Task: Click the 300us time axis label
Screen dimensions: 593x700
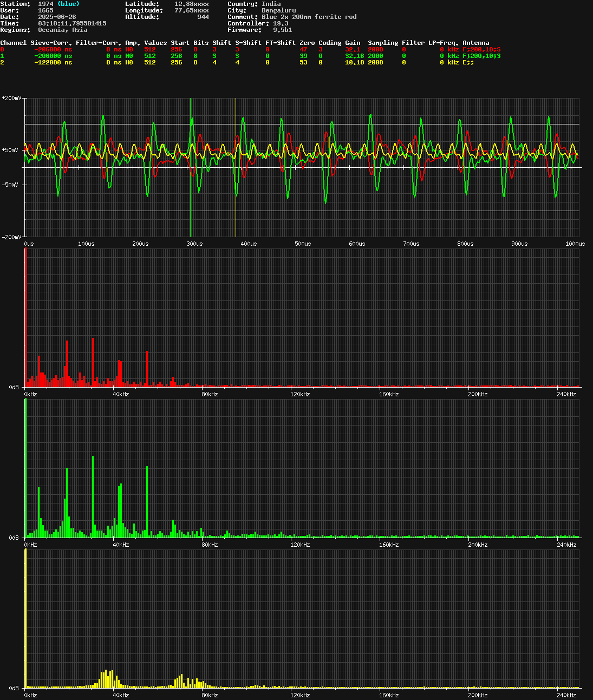Action: (x=194, y=244)
